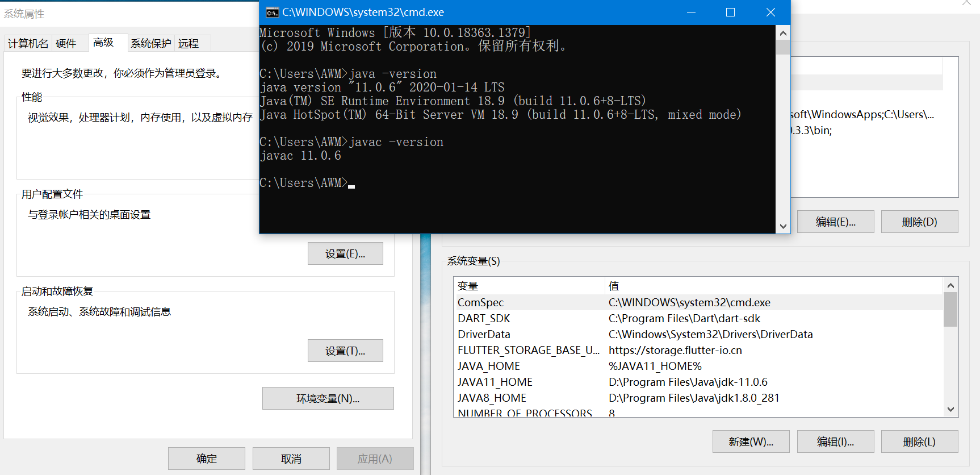Click the 值 column header
The width and height of the screenshot is (980, 475).
tap(774, 286)
